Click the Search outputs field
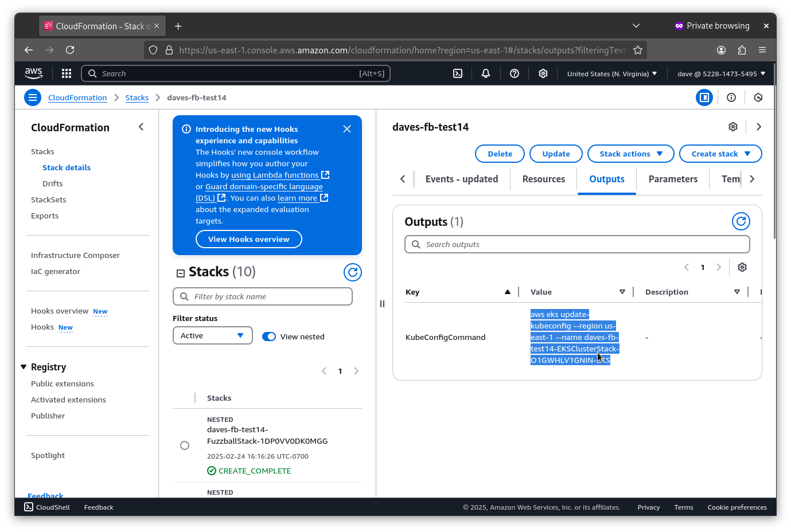Image resolution: width=791 pixels, height=532 pixels. [x=577, y=244]
